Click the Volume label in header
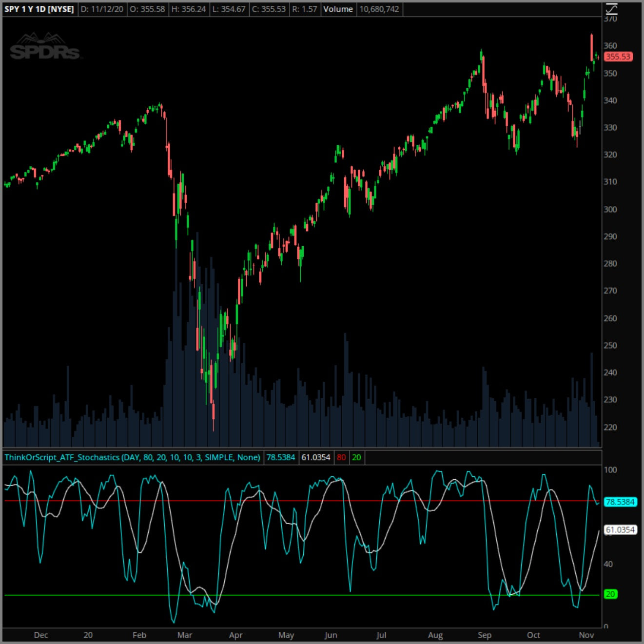 (x=338, y=9)
